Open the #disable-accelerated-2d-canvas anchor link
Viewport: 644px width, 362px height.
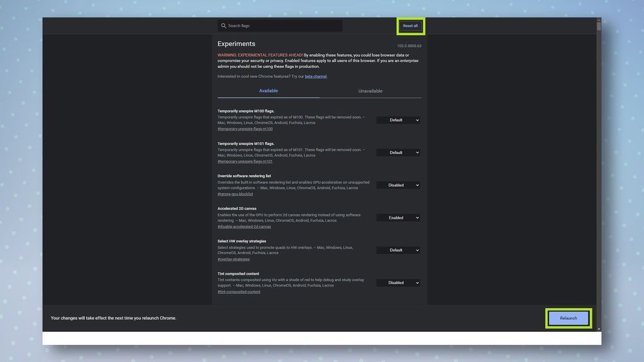coord(244,226)
